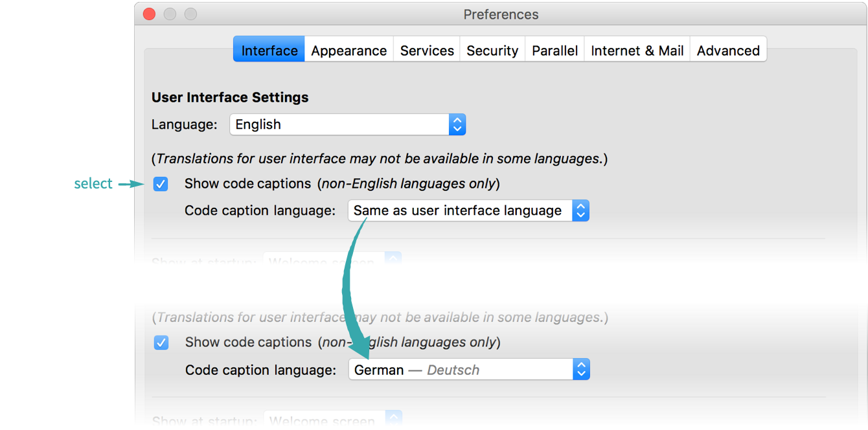Click the rightmost gray zoom window button
Screen dimensions: 868x430
[190, 14]
